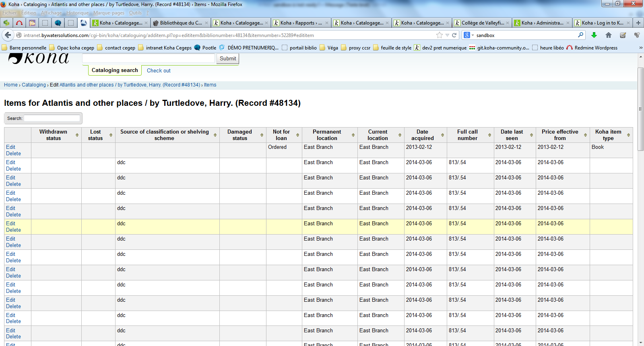Screen dimensions: 644x346
Task: Open the Historique menu
Action: click(77, 13)
